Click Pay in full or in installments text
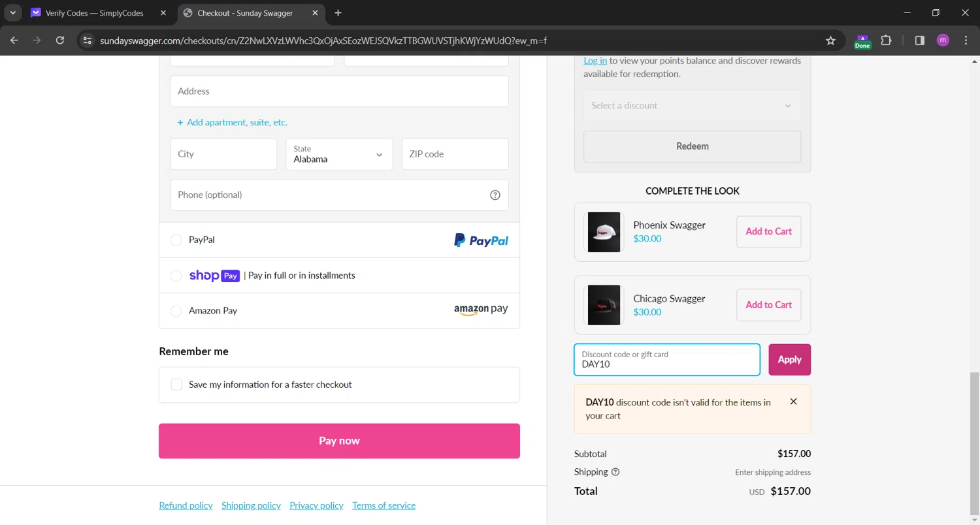Screen dimensions: 980x525 click(x=302, y=276)
